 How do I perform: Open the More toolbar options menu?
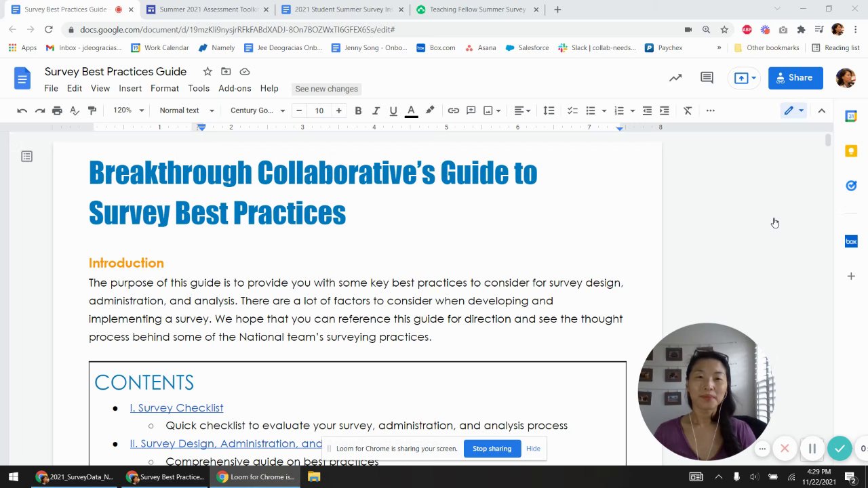click(710, 110)
